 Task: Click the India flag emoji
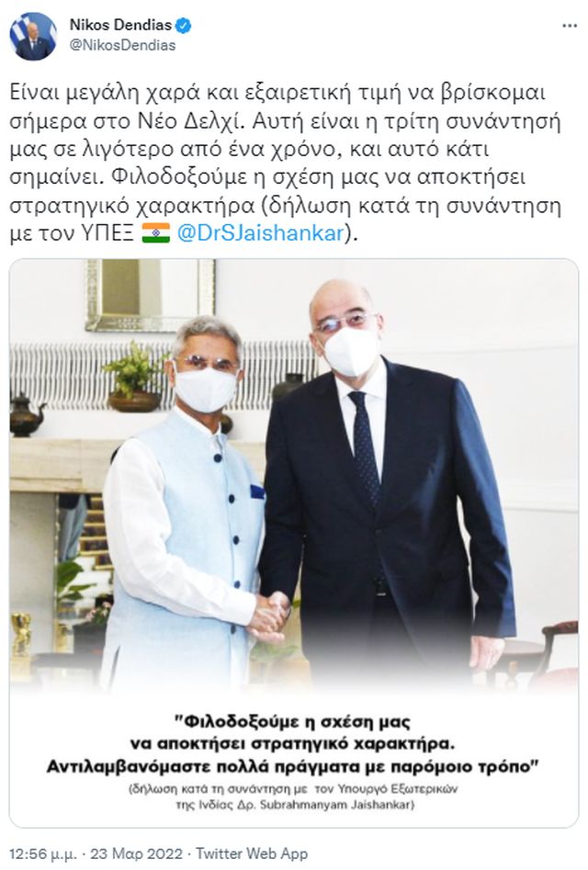(x=156, y=233)
